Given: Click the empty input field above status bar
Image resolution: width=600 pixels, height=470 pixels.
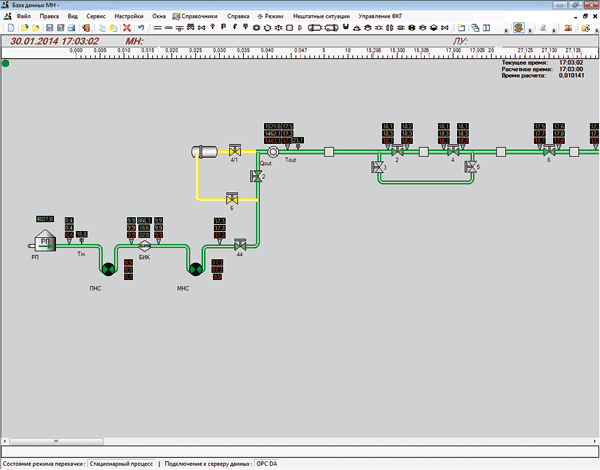Looking at the screenshot, I should click(300, 452).
